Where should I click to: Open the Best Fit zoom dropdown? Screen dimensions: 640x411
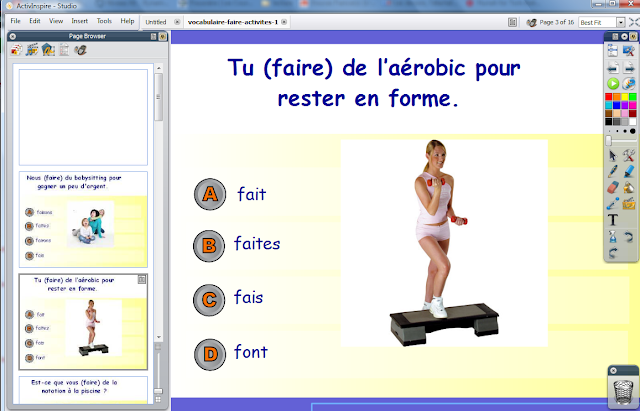(620, 22)
